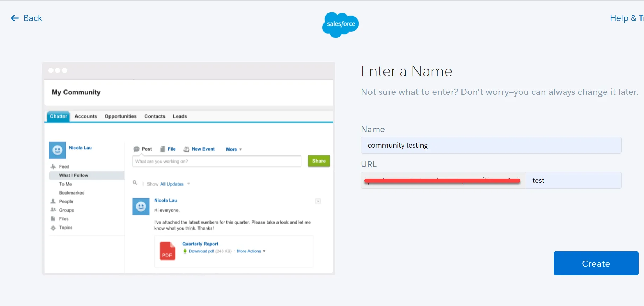Click the Groups icon in sidebar
Screen dimensions: 644x306
53,210
